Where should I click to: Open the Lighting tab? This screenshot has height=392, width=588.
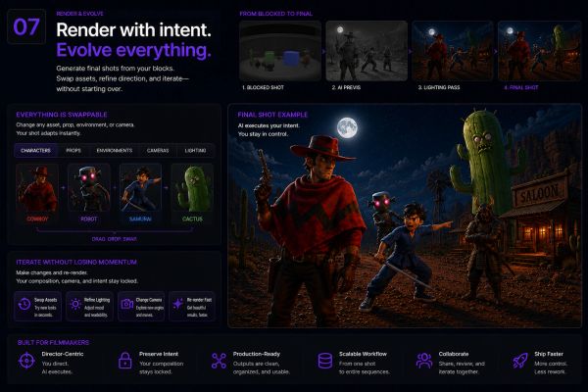[195, 150]
